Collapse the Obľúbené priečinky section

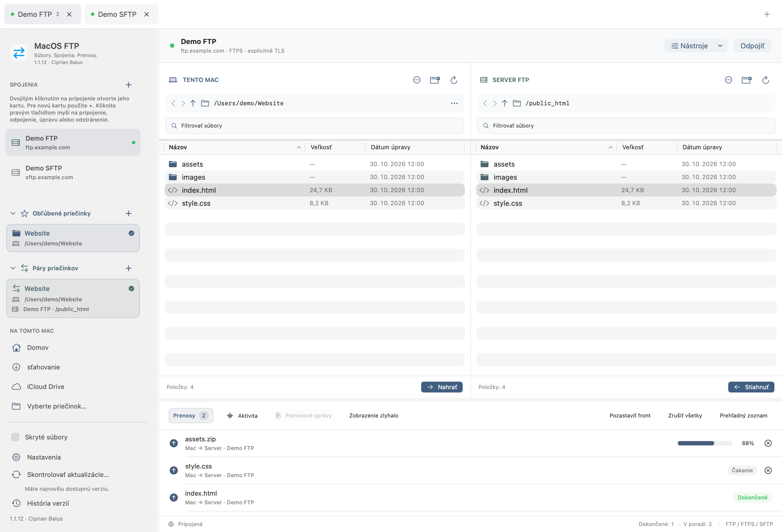(13, 213)
